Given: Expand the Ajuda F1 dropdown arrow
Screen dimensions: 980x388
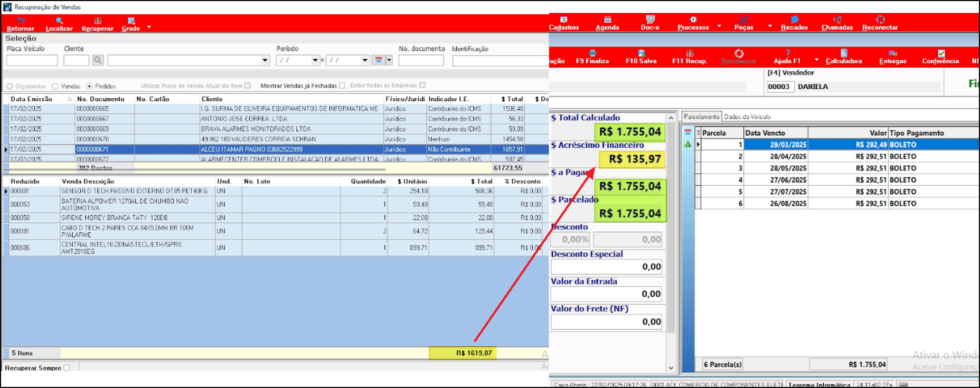Looking at the screenshot, I should pos(816,60).
